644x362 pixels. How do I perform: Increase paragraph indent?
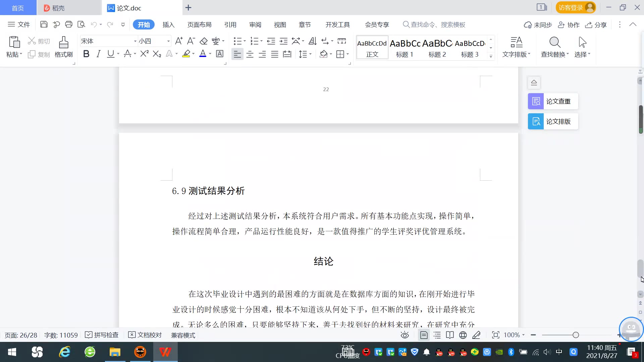[284, 41]
